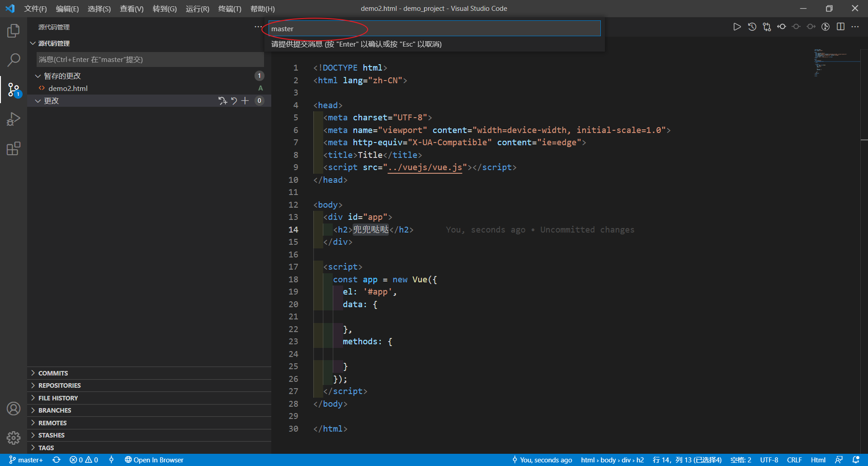Screen dimensions: 868x466
Task: Expand the TAGS section
Action: (149, 448)
